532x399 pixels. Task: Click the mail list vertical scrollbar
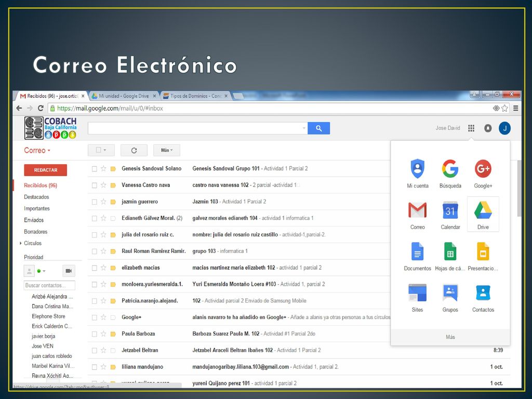tap(519, 189)
